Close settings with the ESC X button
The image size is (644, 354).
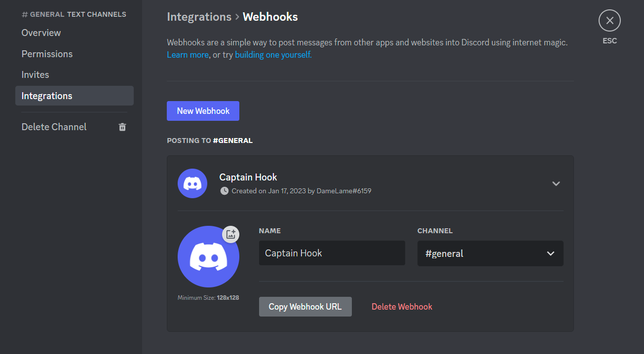pyautogui.click(x=609, y=21)
